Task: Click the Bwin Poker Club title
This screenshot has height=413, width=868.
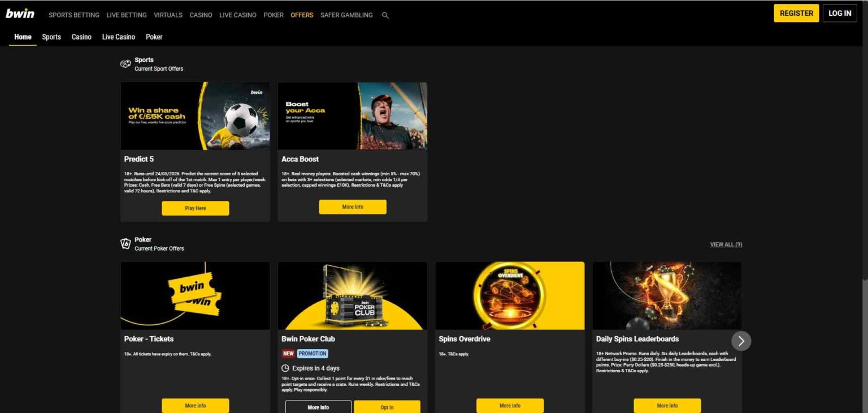Action: pos(308,339)
